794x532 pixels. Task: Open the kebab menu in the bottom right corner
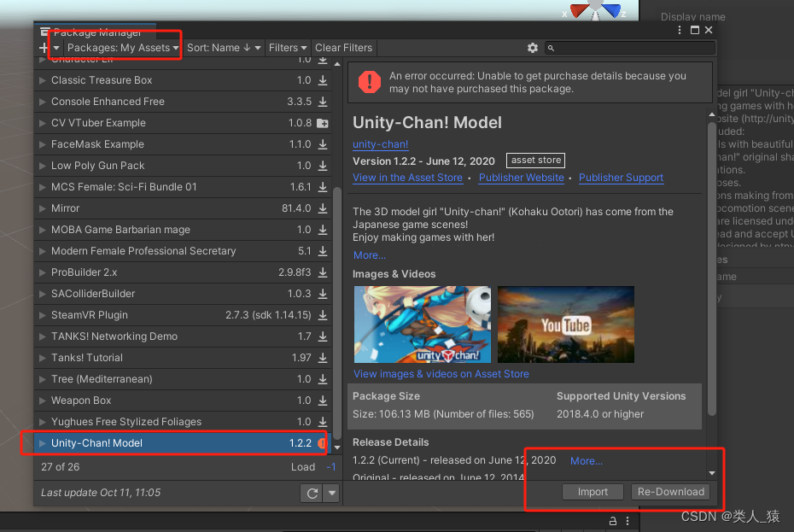pyautogui.click(x=628, y=520)
